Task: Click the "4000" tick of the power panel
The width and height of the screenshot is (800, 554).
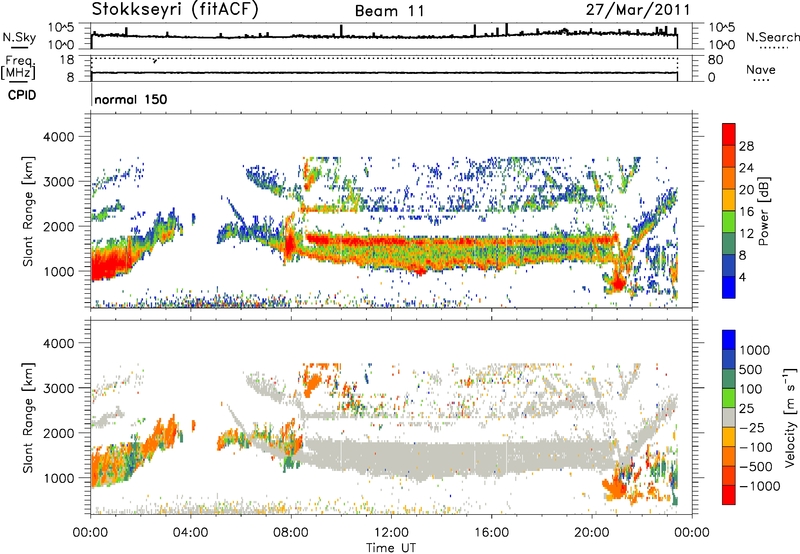Action: pos(58,137)
